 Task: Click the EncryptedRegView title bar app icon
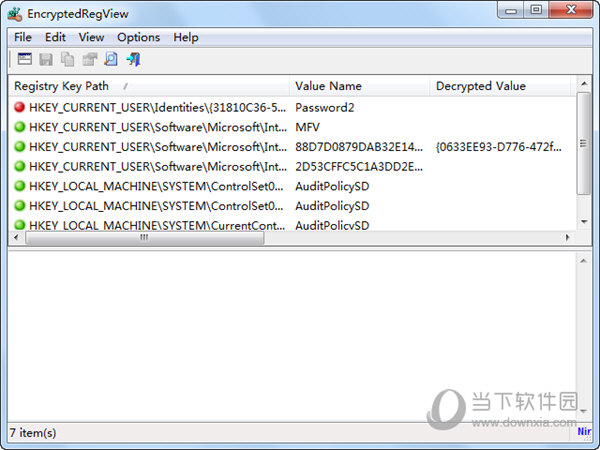tap(15, 14)
